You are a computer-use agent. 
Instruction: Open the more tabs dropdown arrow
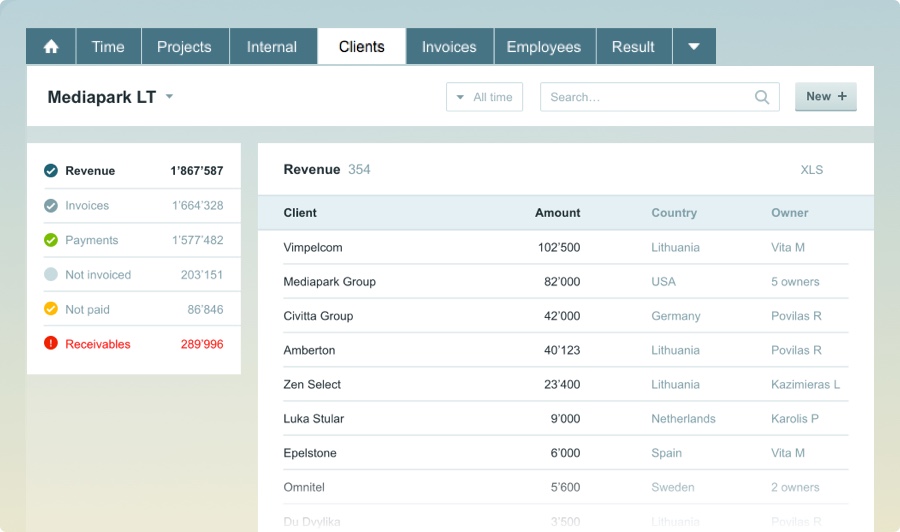pos(693,47)
